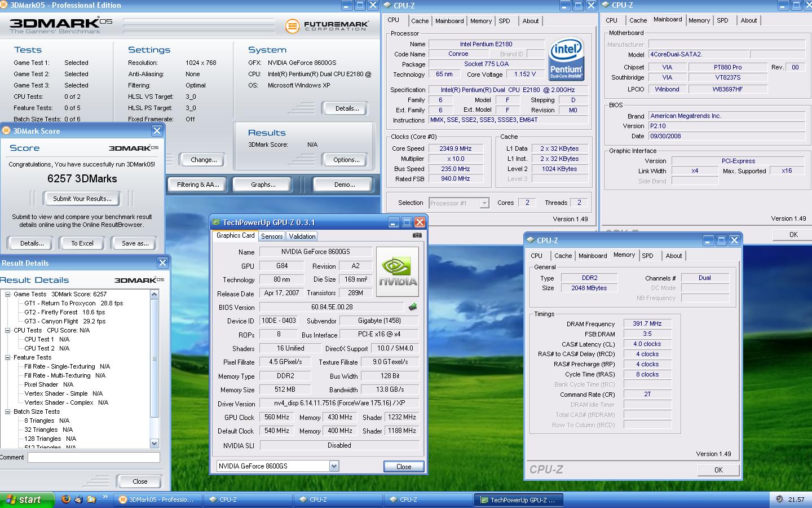The width and height of the screenshot is (812, 508).
Task: Open About tab in the CPU-Z Memory window
Action: [x=674, y=256]
